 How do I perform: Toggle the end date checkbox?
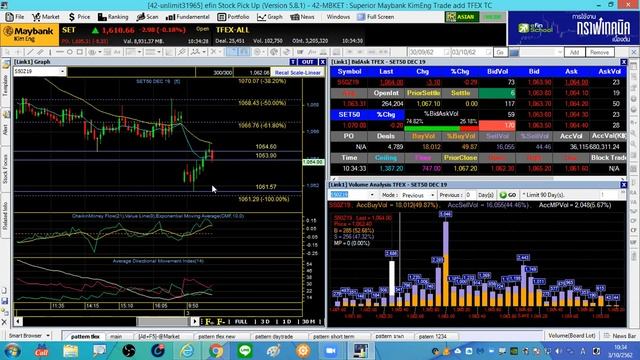pyautogui.click(x=488, y=52)
